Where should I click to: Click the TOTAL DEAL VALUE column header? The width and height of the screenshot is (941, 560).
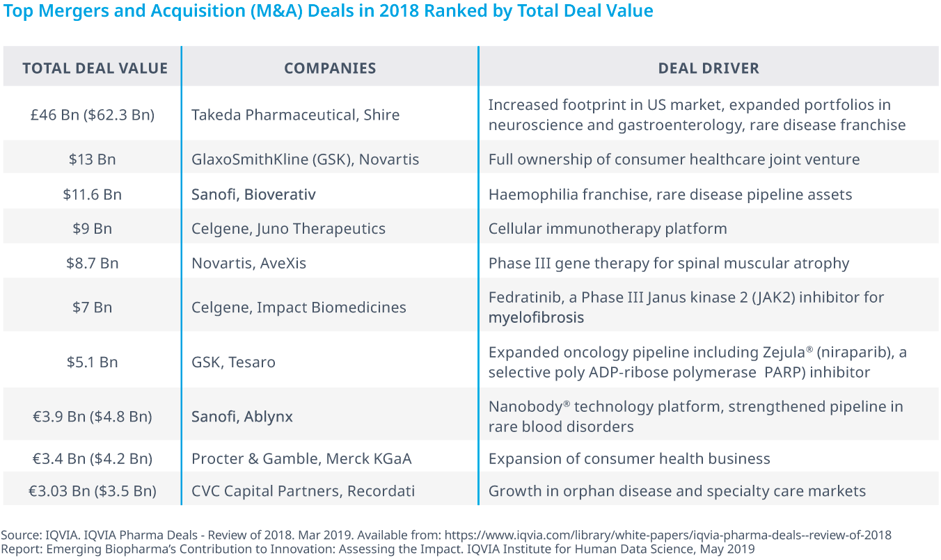point(95,68)
